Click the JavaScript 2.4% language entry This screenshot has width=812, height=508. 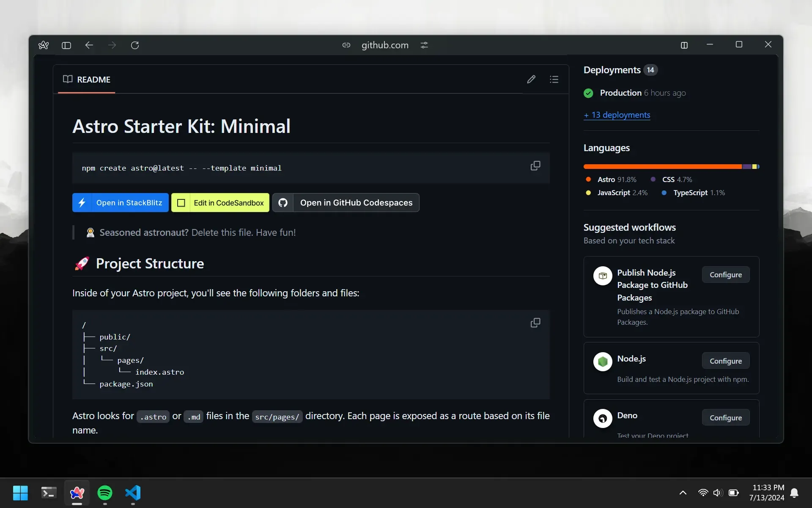pyautogui.click(x=617, y=193)
